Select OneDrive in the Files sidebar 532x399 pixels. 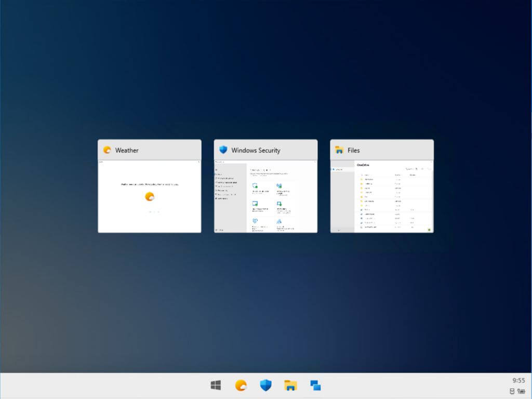click(x=338, y=169)
